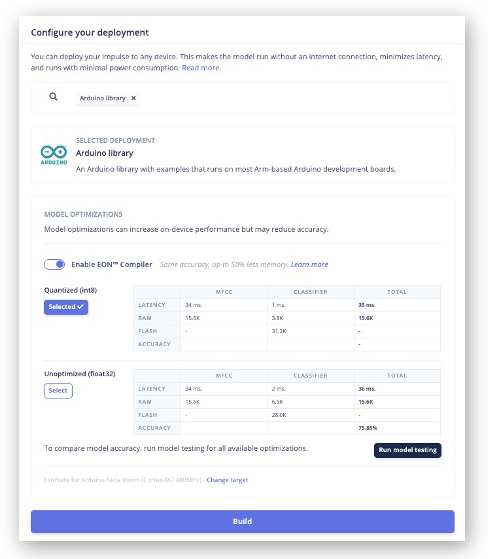Viewport: 488px width, 559px height.
Task: Click the checkmark on the Selected button
Action: click(x=81, y=307)
